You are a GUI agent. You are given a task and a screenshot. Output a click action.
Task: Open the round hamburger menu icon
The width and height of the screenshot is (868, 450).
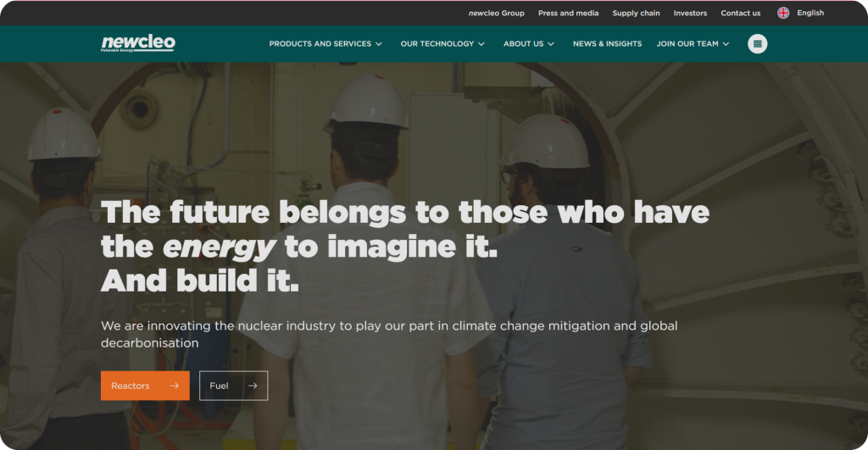click(757, 44)
